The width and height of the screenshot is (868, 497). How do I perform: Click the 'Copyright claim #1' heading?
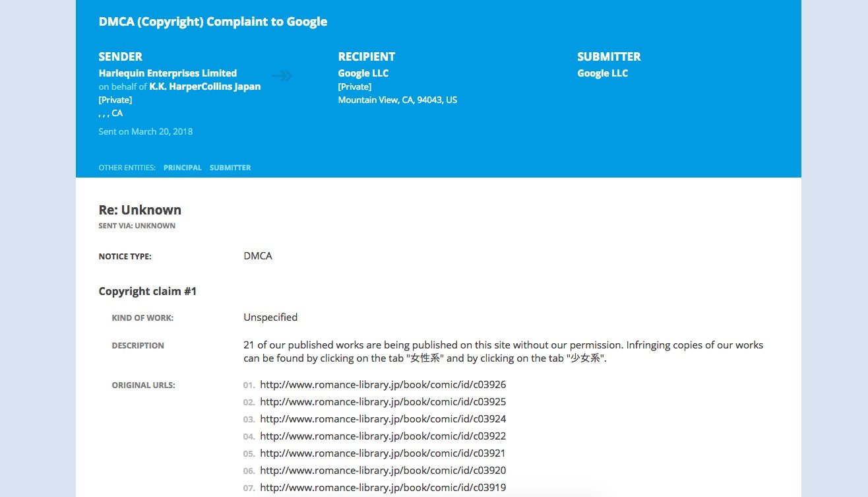(148, 291)
